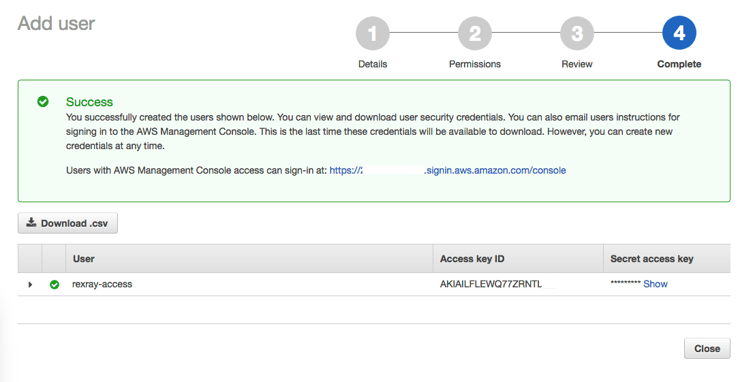
Task: Click the Download .csv button
Action: (68, 223)
